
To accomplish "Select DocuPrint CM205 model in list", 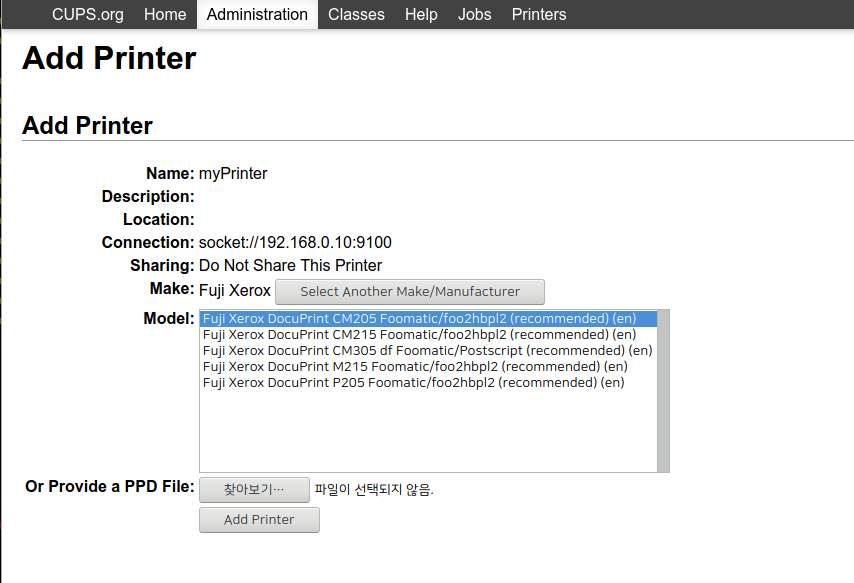I will coord(419,319).
